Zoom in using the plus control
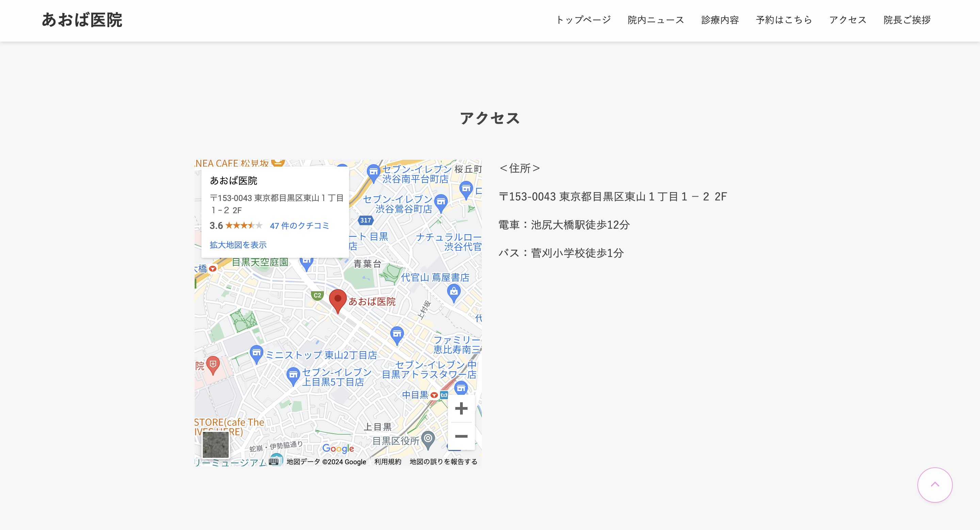Image resolution: width=980 pixels, height=530 pixels. pyautogui.click(x=461, y=408)
